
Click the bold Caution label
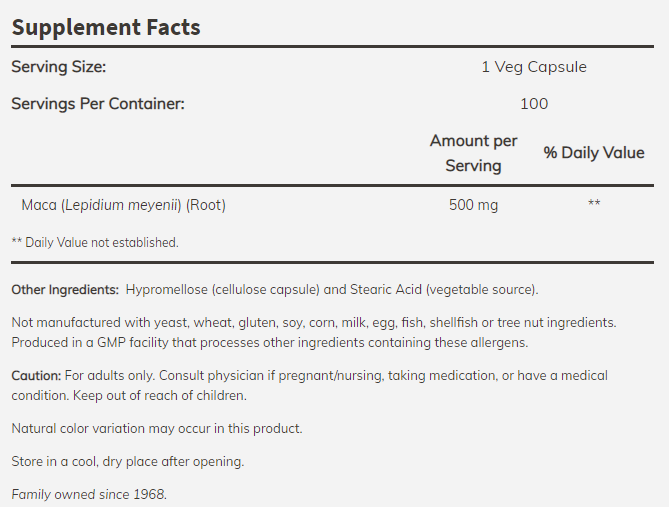[36, 376]
